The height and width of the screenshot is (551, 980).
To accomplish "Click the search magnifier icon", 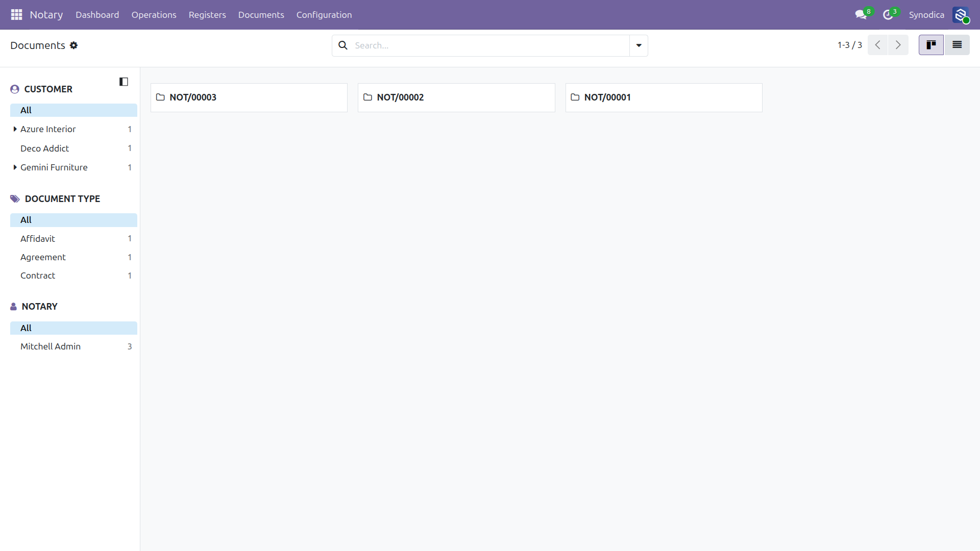I will point(343,45).
